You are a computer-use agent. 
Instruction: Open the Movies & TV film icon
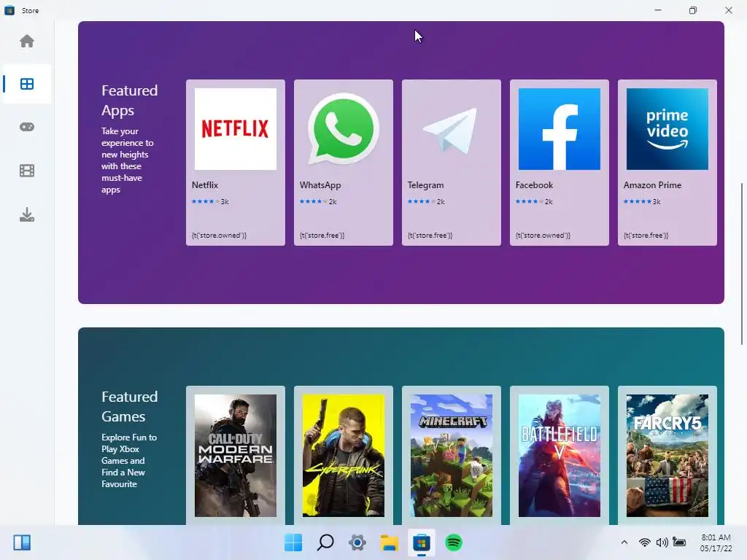coord(27,171)
